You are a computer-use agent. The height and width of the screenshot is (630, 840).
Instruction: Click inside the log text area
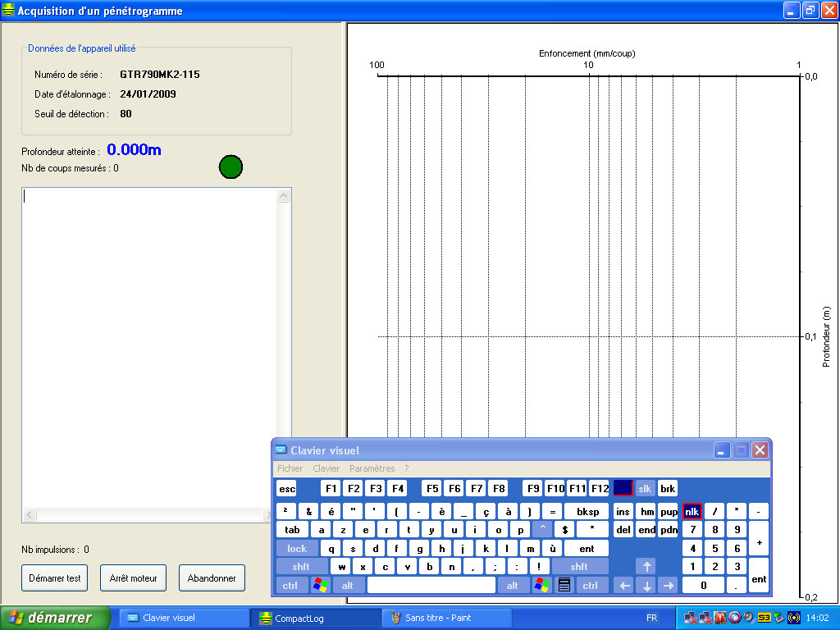click(149, 348)
